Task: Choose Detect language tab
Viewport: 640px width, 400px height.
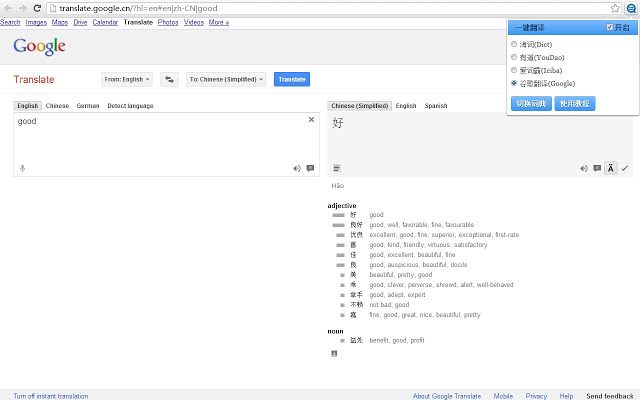Action: point(130,106)
